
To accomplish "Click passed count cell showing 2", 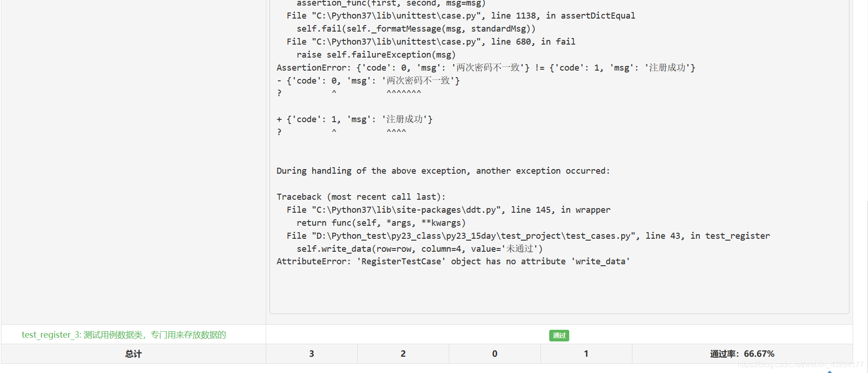I will tap(403, 354).
